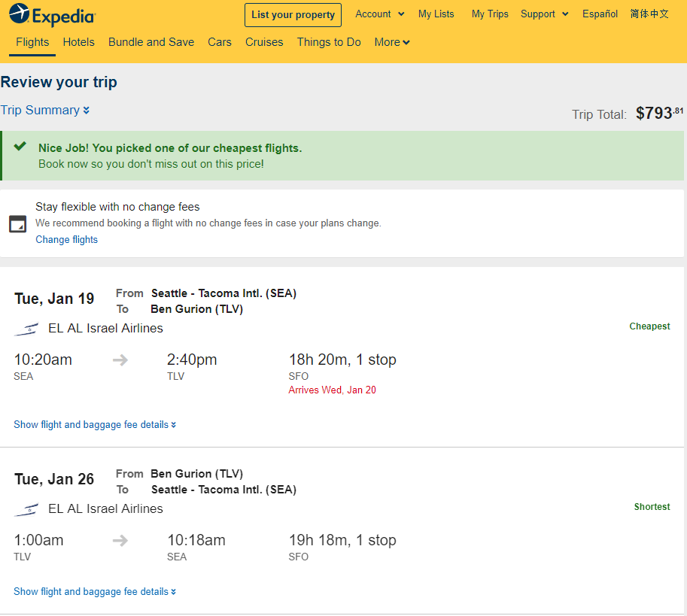Expand the More navigation menu

click(x=392, y=42)
